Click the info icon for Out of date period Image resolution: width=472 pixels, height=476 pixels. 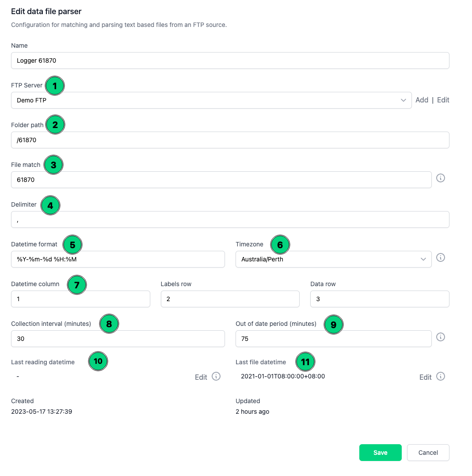441,337
